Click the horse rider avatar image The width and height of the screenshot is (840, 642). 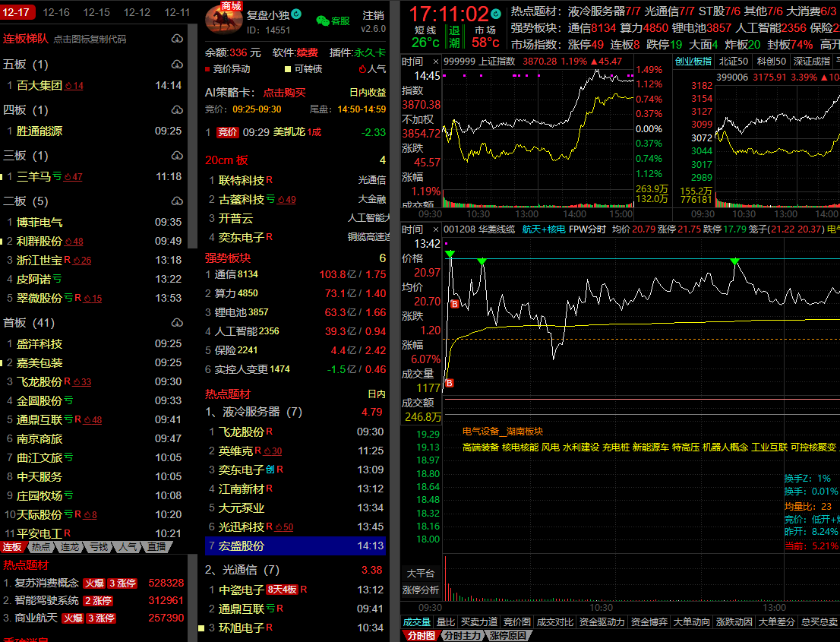[224, 20]
